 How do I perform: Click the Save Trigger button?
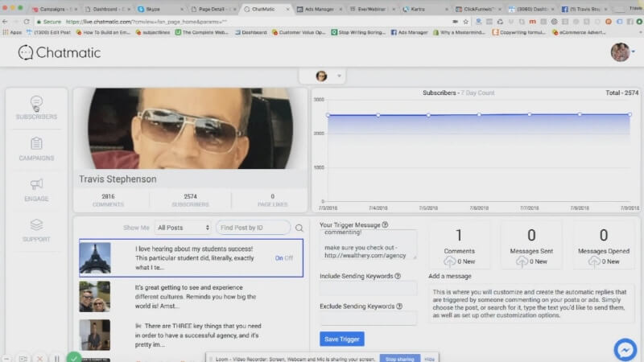tap(341, 339)
